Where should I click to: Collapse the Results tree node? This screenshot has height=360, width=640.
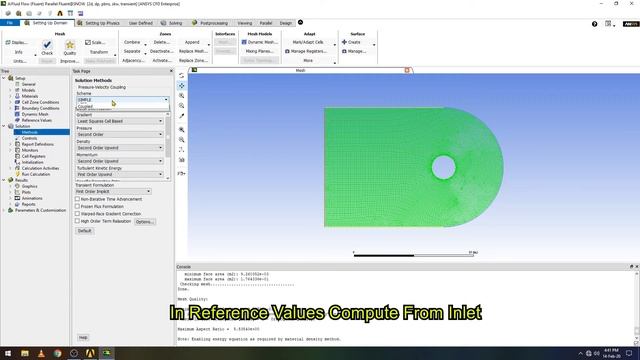pos(4,180)
